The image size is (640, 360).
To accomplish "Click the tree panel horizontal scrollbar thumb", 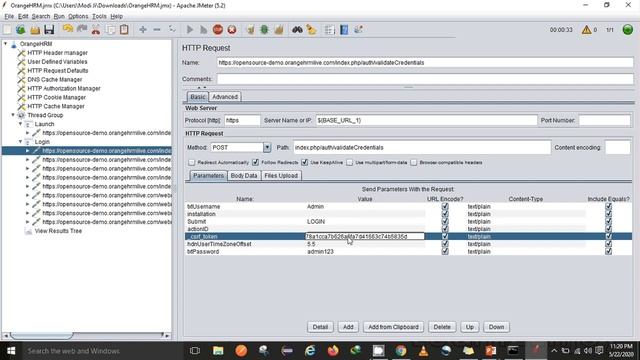I will click(x=42, y=336).
